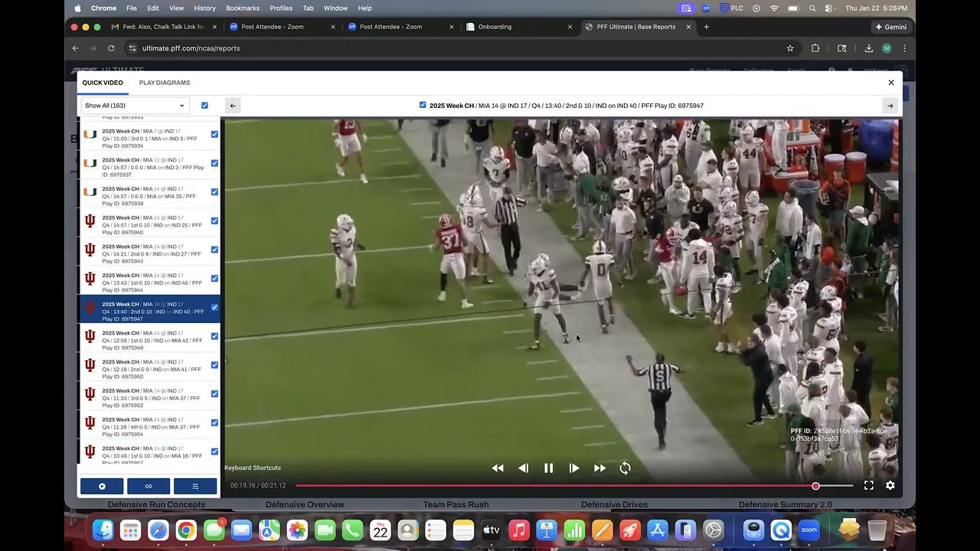Click the fast-forward double-arrow button
Image resolution: width=980 pixels, height=551 pixels.
(600, 468)
